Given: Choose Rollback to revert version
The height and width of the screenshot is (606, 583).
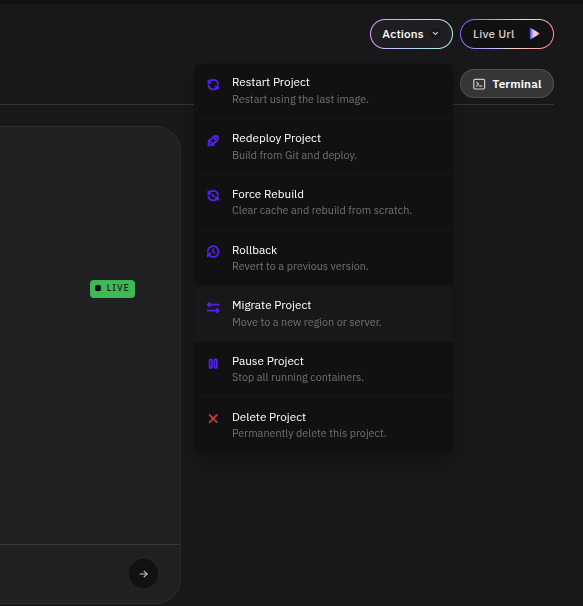Looking at the screenshot, I should 324,258.
